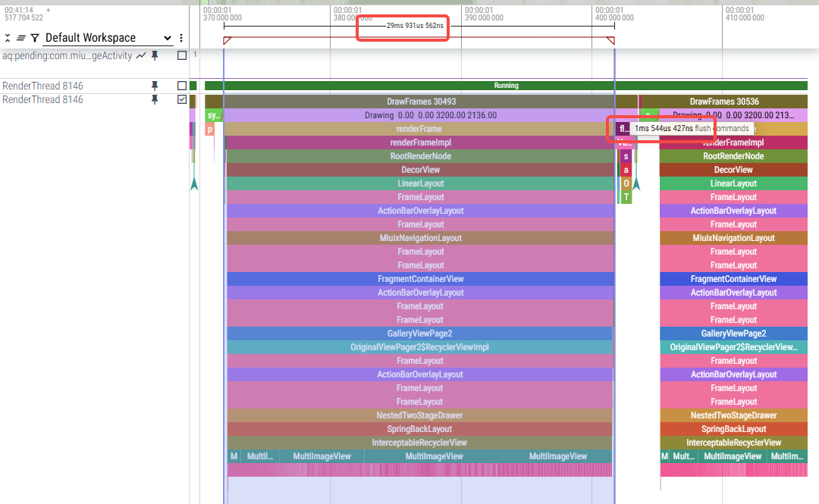Click the selection end flag marker
819x504 pixels.
610,40
